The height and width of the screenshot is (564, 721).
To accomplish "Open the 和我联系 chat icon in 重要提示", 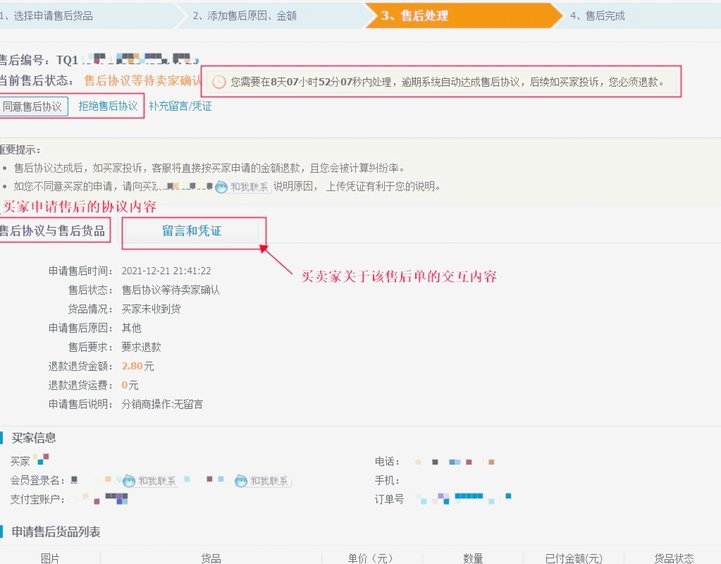I will click(242, 187).
